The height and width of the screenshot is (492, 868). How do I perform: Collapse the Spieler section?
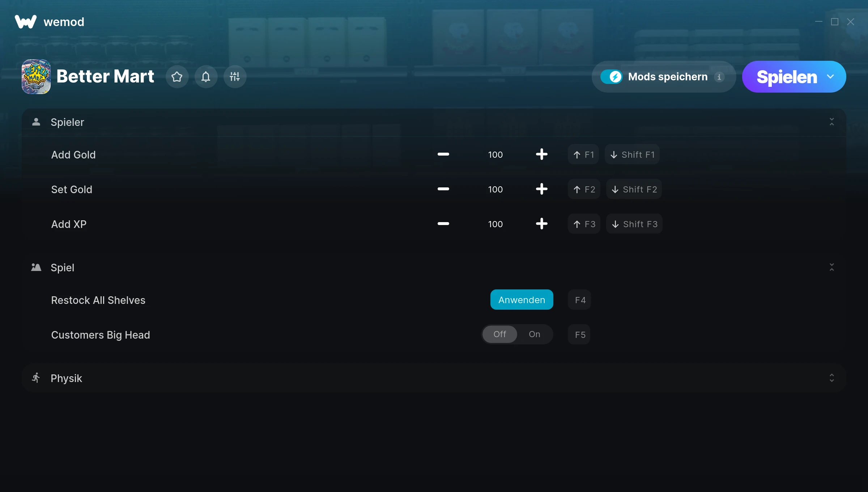831,122
